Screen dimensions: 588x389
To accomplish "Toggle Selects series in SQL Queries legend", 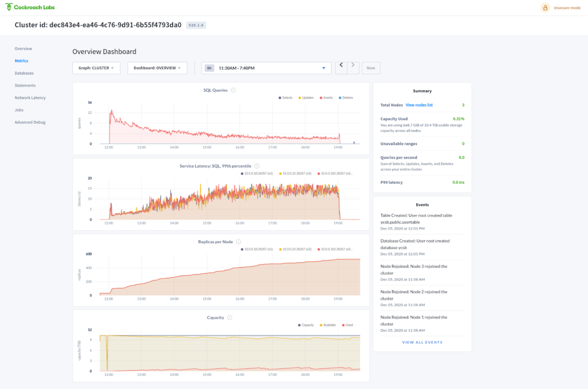I will [285, 98].
